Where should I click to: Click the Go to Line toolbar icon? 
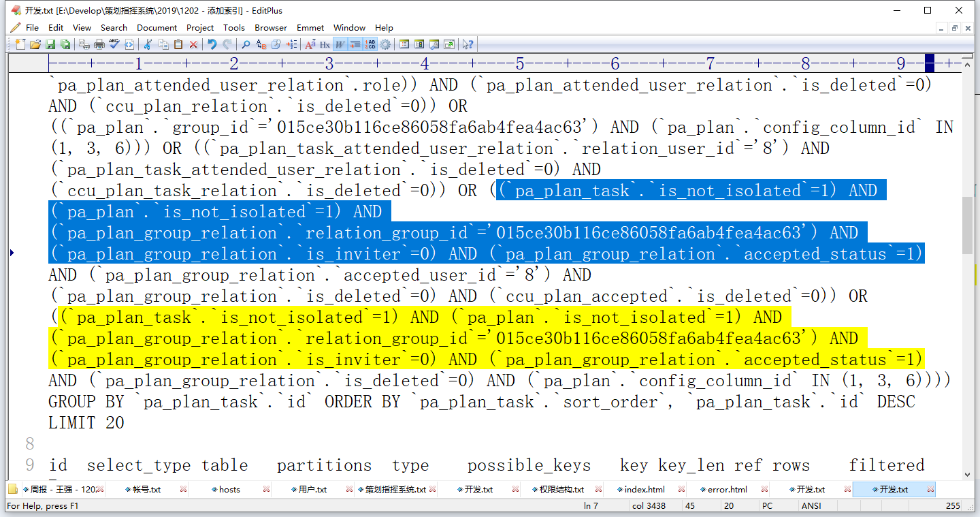(x=291, y=44)
